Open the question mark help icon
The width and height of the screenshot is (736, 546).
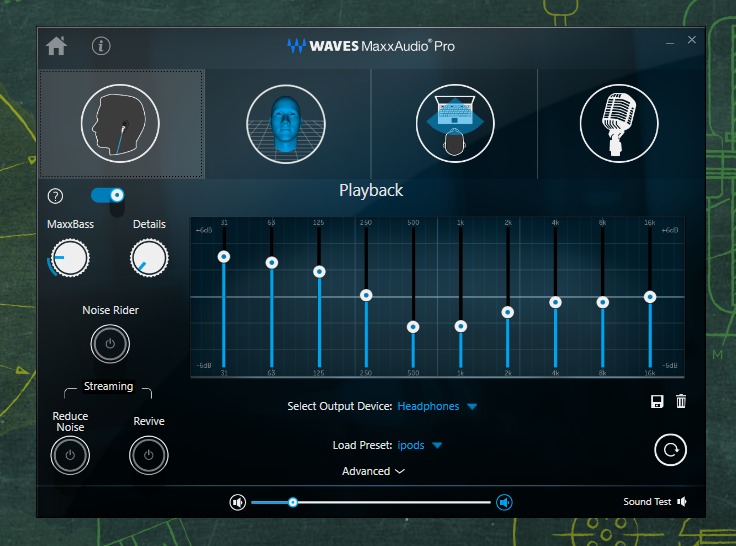pos(55,196)
